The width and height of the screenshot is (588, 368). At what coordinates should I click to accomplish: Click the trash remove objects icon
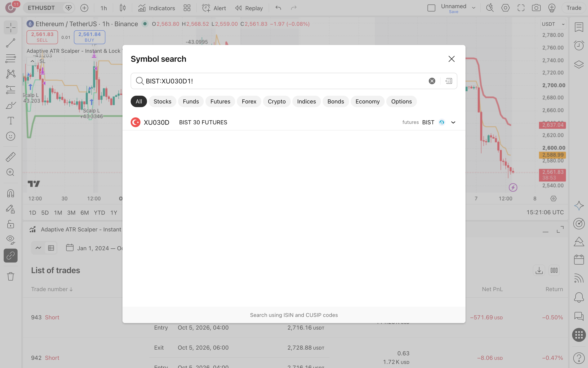coord(10,276)
